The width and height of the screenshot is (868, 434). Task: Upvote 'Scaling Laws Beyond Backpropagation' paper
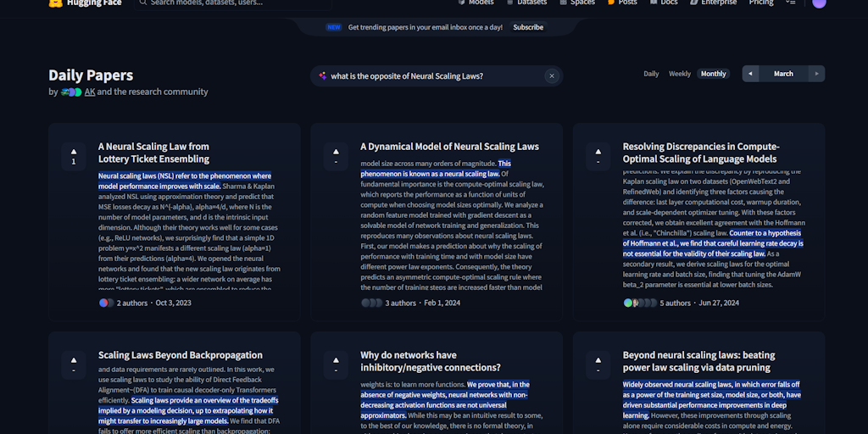(x=74, y=364)
